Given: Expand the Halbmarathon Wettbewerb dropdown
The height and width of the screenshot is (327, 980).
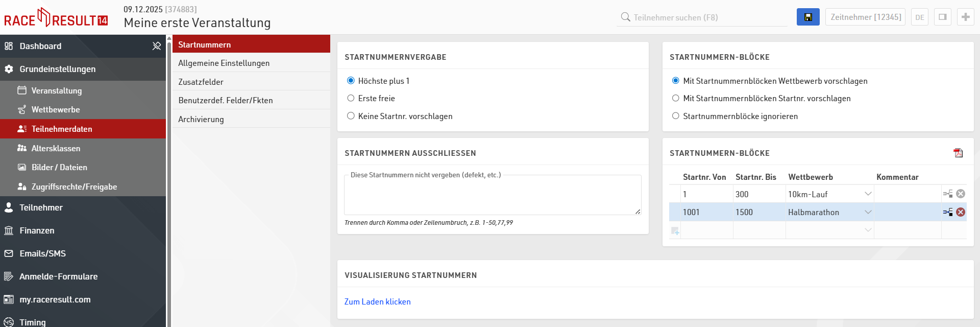Looking at the screenshot, I should (868, 212).
